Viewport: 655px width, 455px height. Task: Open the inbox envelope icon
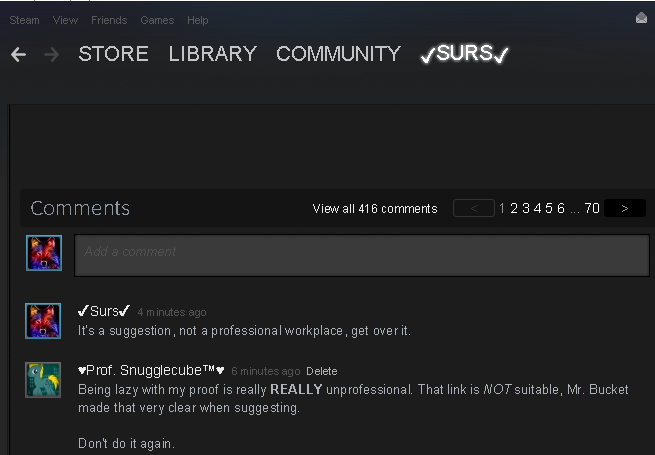(641, 18)
